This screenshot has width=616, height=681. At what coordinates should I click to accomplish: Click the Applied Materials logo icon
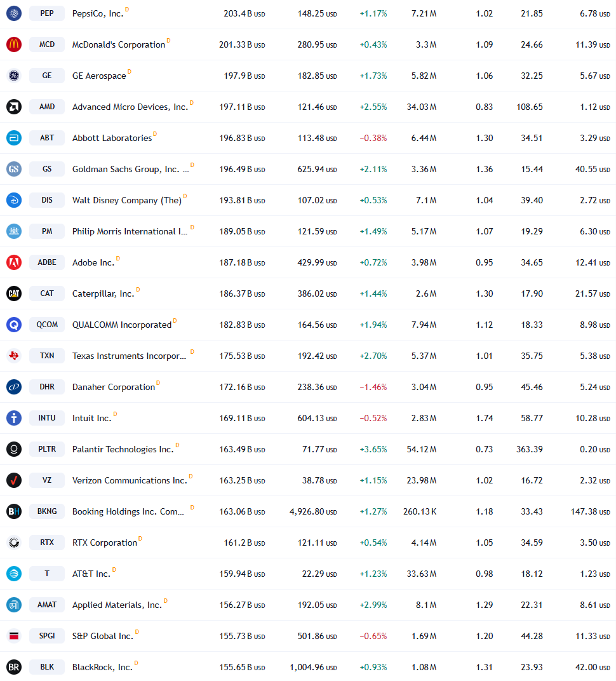pos(14,605)
